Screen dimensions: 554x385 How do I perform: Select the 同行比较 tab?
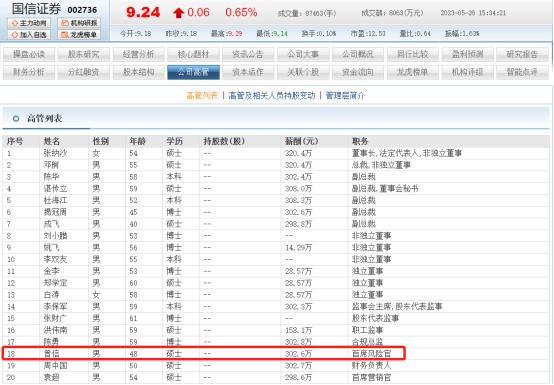click(x=413, y=54)
